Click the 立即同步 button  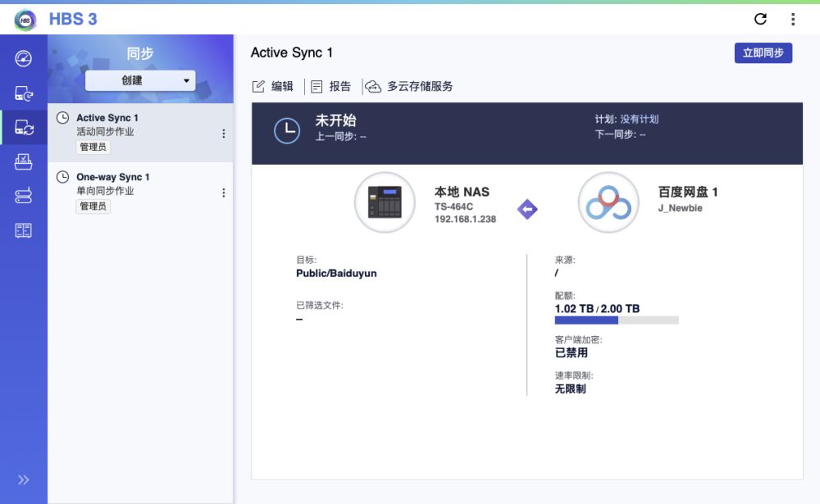(763, 52)
